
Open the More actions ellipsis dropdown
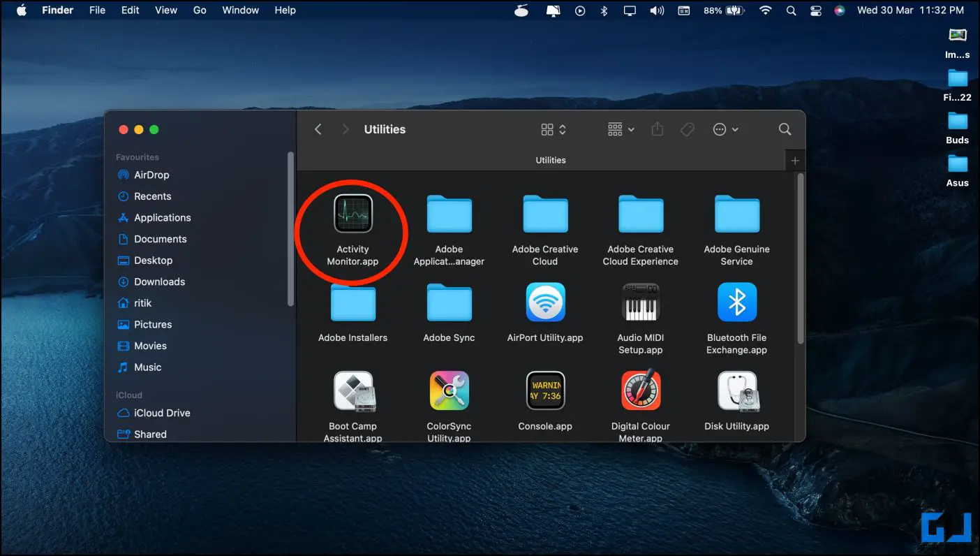pos(725,129)
